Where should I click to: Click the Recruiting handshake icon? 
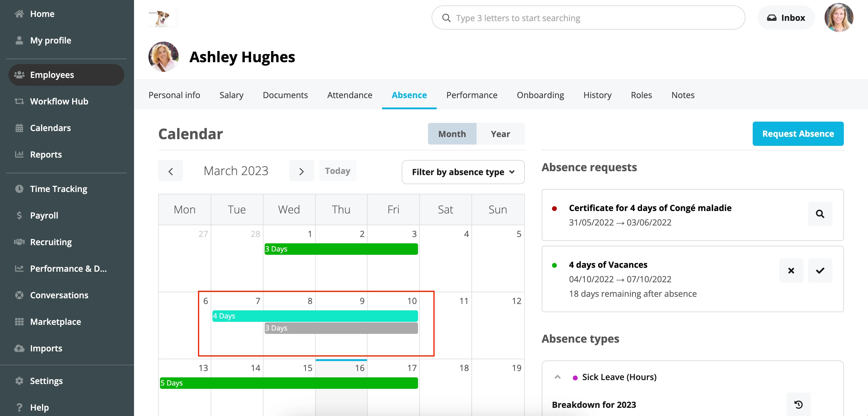click(x=19, y=242)
